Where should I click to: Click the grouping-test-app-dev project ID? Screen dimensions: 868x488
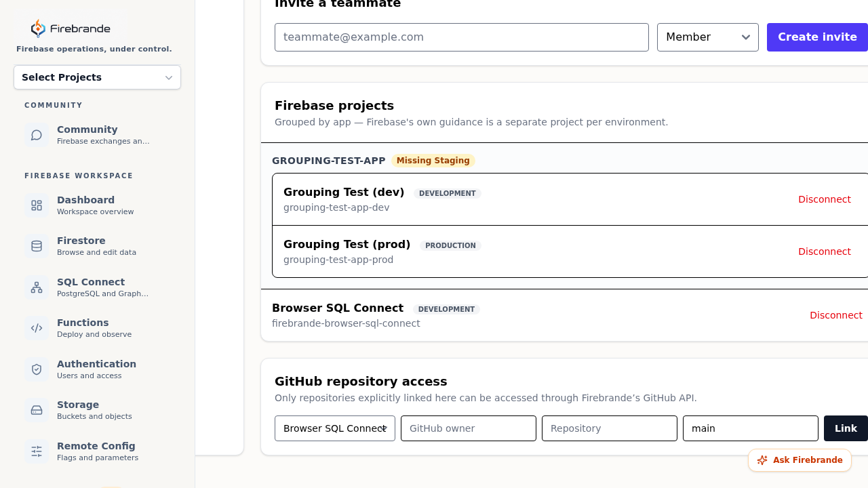336,207
